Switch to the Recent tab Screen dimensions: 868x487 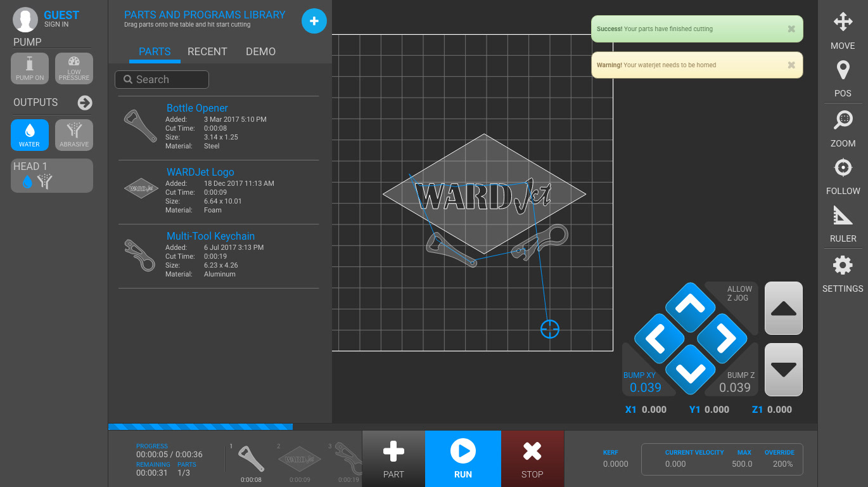click(x=207, y=52)
